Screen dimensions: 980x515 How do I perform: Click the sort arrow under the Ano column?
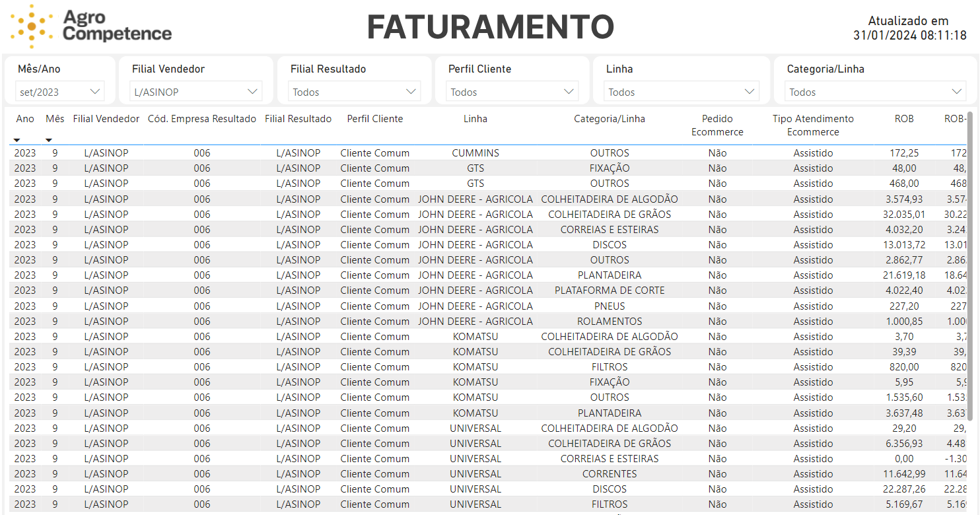click(17, 140)
